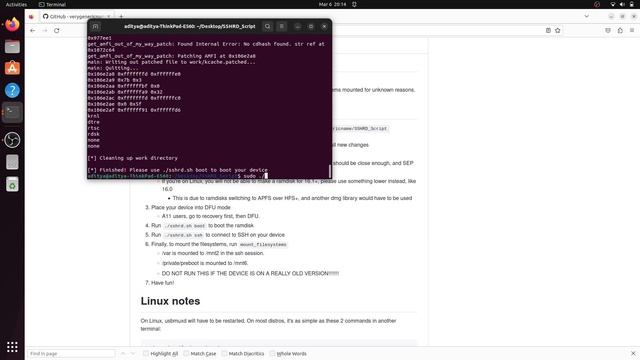640x360 pixels.
Task: Open the Files manager dock icon
Action: click(x=12, y=47)
